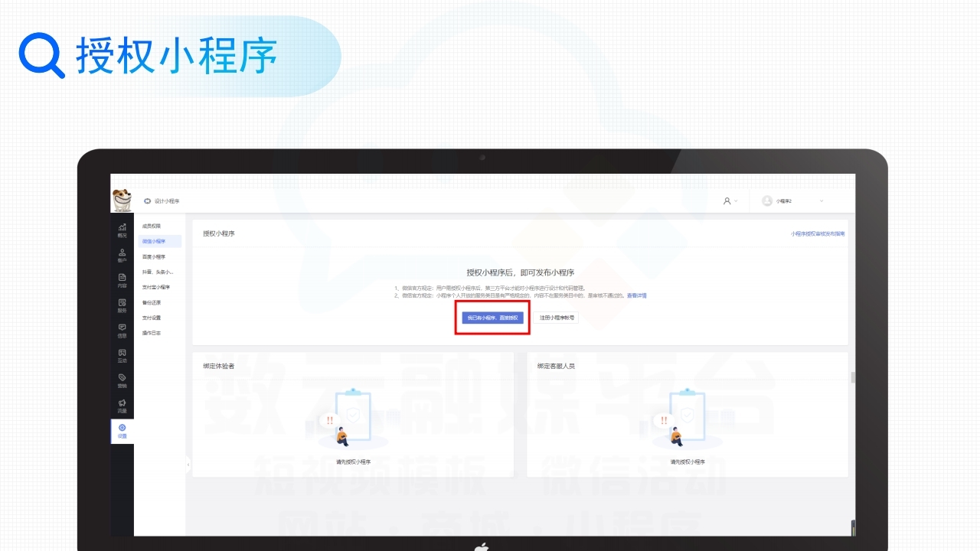Open 小程序授权审核发布指南 guide link
Viewport: 980px width, 551px height.
tap(818, 233)
